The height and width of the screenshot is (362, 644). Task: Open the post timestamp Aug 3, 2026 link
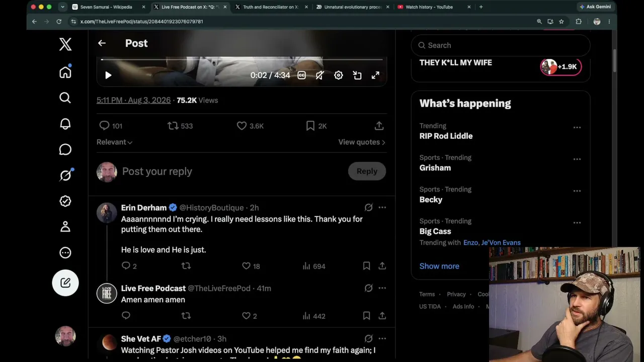[133, 100]
